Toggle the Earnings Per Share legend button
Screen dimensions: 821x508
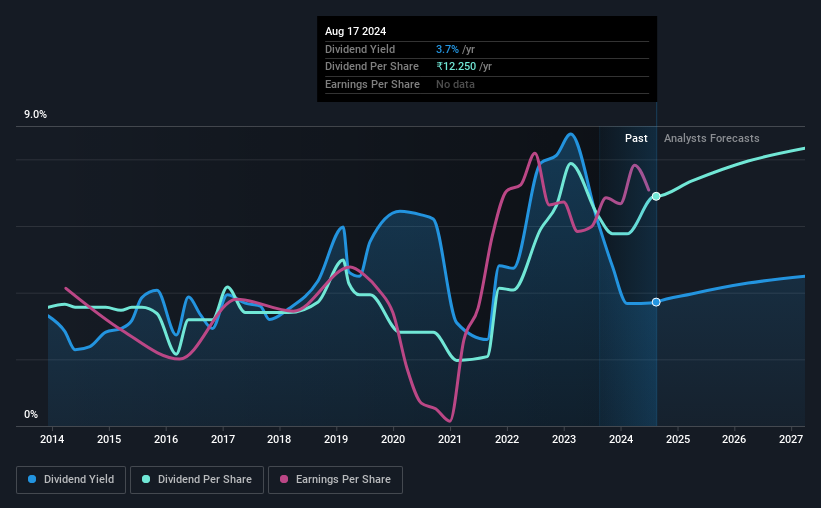click(x=335, y=480)
